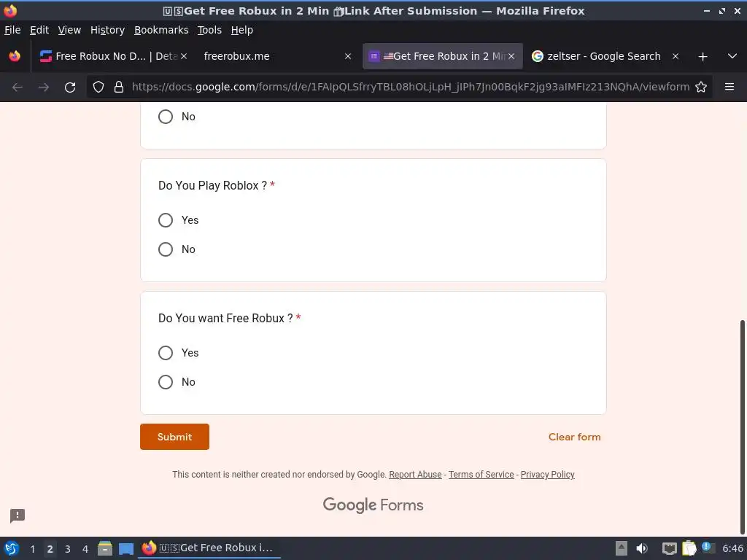Screen dimensions: 747x560
Task: Open the Tools menu
Action: (x=209, y=30)
